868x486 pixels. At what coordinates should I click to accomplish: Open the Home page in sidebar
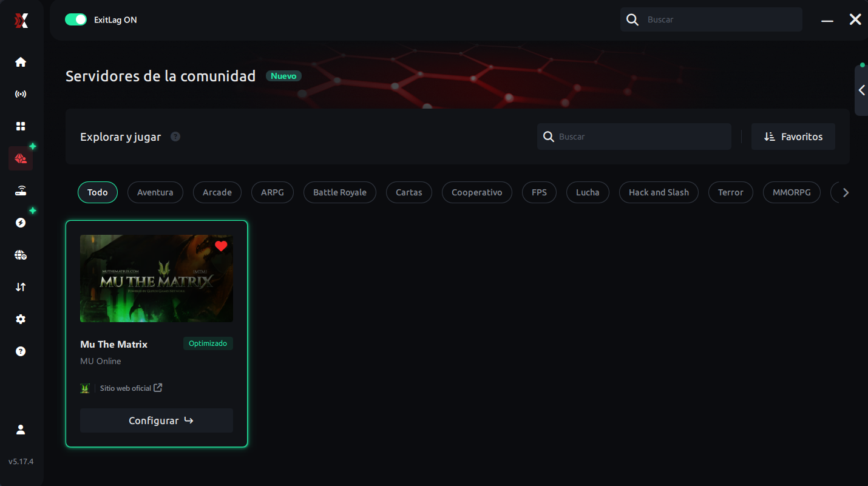coord(21,62)
